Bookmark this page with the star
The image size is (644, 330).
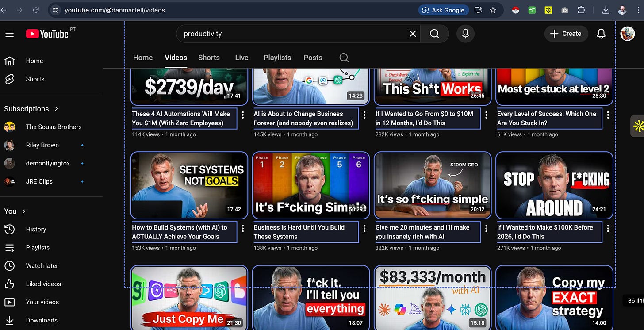(x=493, y=10)
